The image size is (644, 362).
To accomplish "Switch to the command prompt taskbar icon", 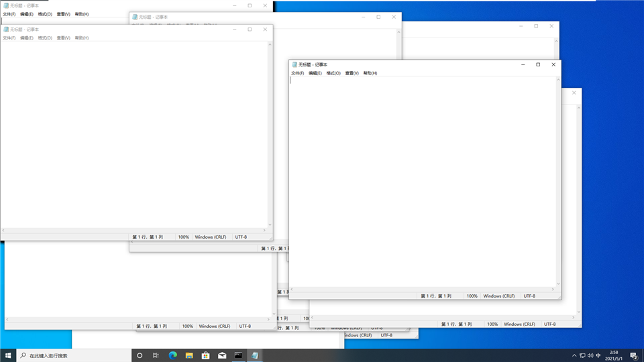I will pyautogui.click(x=238, y=355).
